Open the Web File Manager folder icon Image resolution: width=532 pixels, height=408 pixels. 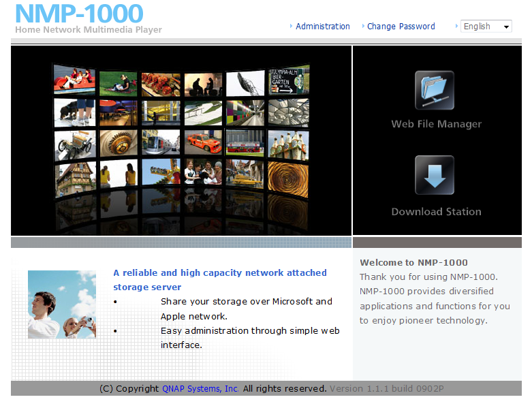coord(435,90)
